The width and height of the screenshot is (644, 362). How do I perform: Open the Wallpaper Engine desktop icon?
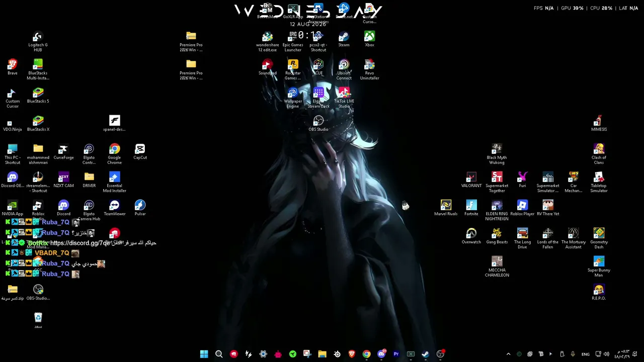(293, 98)
